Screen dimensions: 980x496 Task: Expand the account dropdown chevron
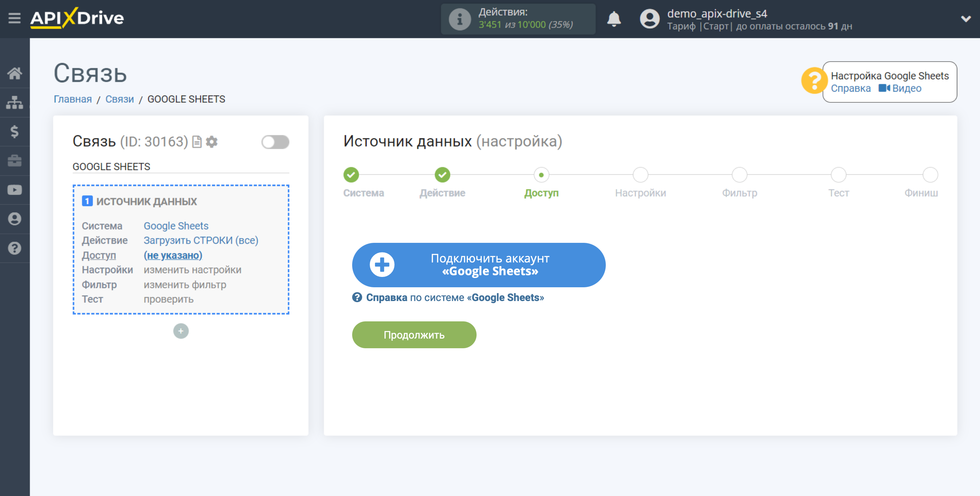[x=966, y=19]
